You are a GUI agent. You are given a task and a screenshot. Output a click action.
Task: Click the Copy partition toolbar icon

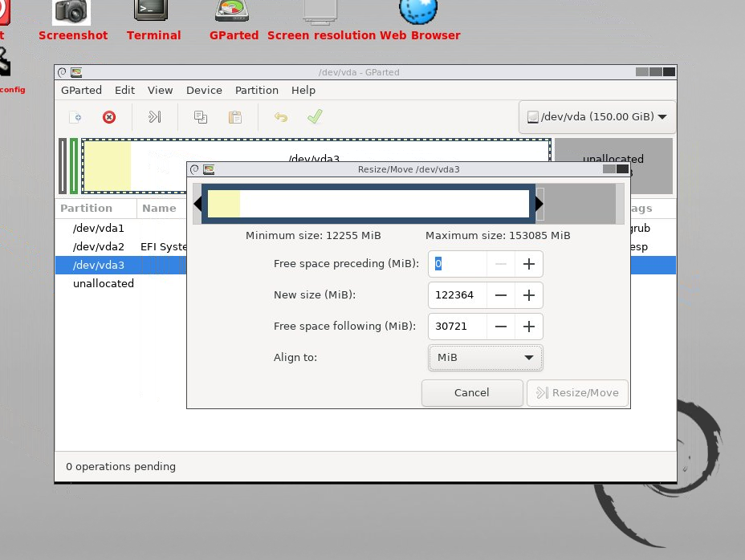point(201,117)
